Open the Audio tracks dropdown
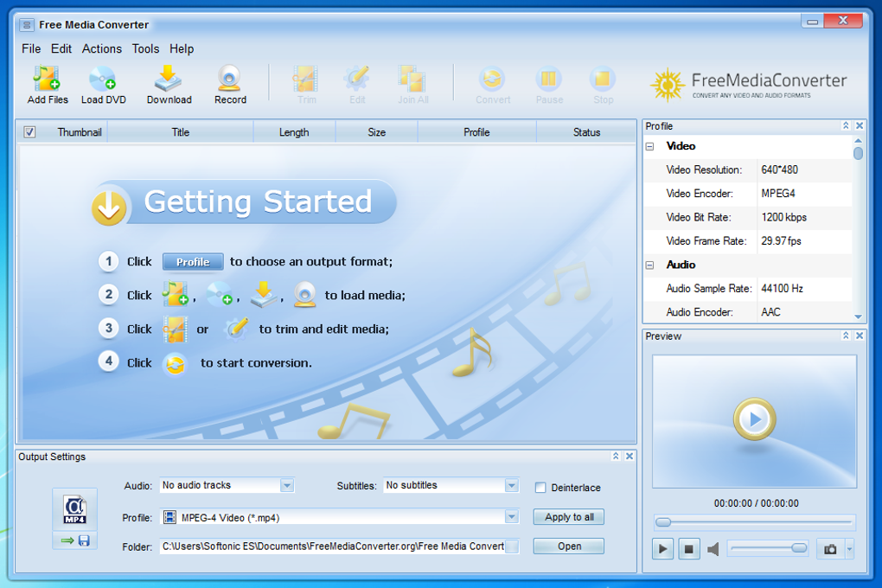 coord(287,485)
